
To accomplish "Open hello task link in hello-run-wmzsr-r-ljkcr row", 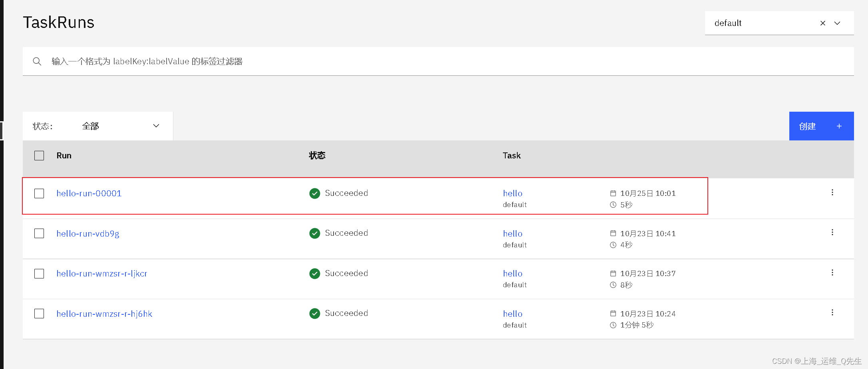I will (512, 274).
